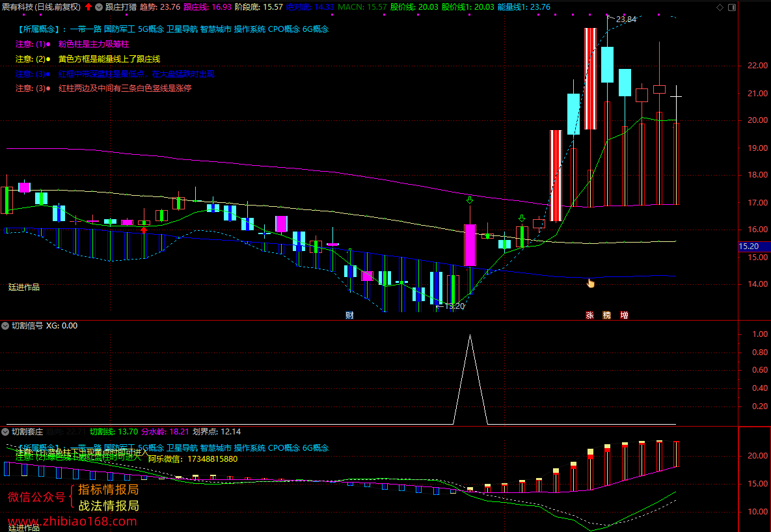Open the 5G概念 concept in top panel
The width and height of the screenshot is (771, 532).
point(151,29)
